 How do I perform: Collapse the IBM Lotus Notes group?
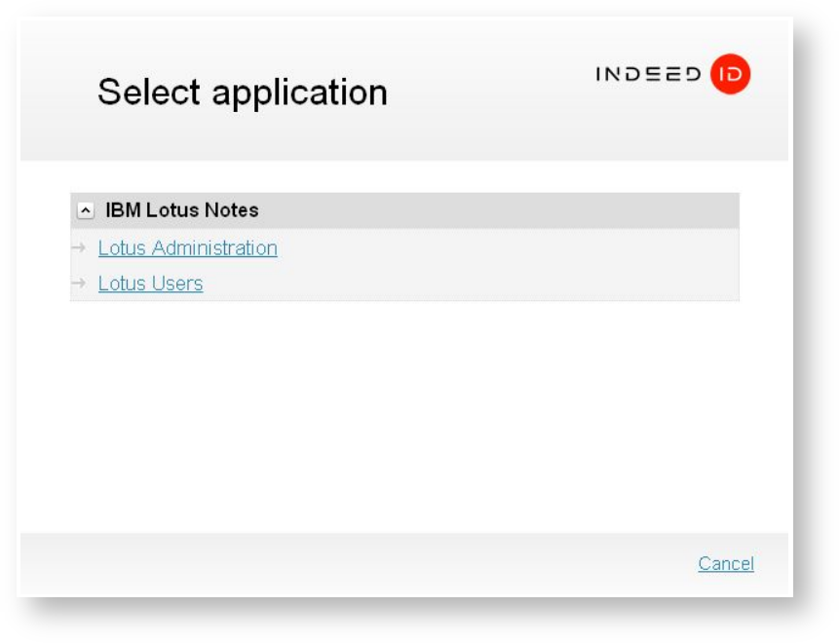click(x=86, y=210)
